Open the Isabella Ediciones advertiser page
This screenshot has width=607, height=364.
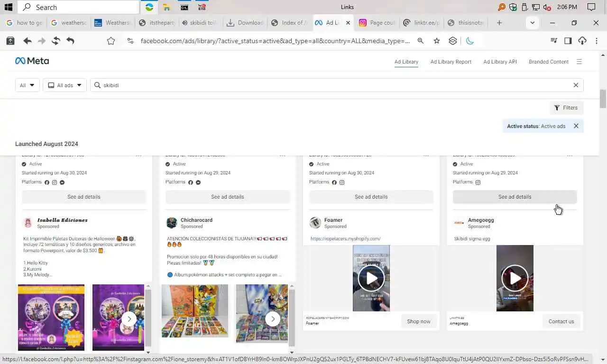click(x=62, y=220)
